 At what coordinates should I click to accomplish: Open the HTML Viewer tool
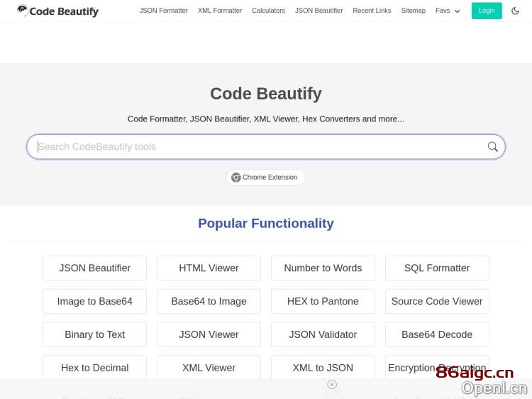pyautogui.click(x=209, y=268)
